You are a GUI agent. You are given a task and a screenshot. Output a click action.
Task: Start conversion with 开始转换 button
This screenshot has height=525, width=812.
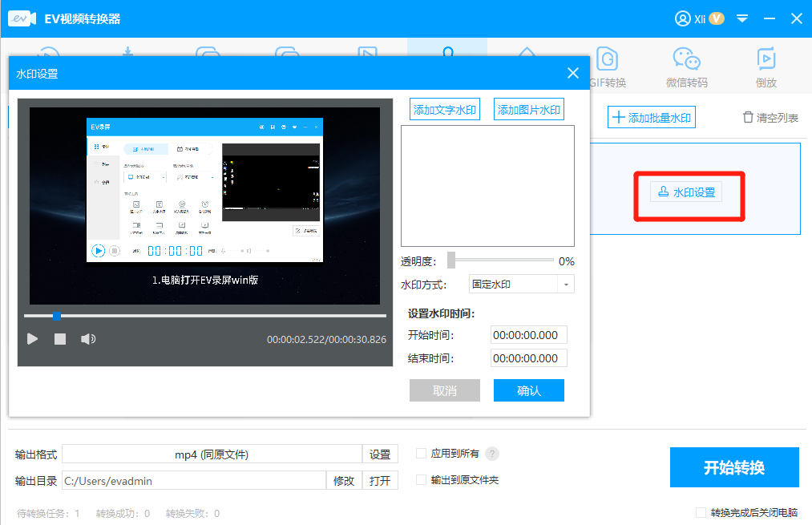(733, 466)
